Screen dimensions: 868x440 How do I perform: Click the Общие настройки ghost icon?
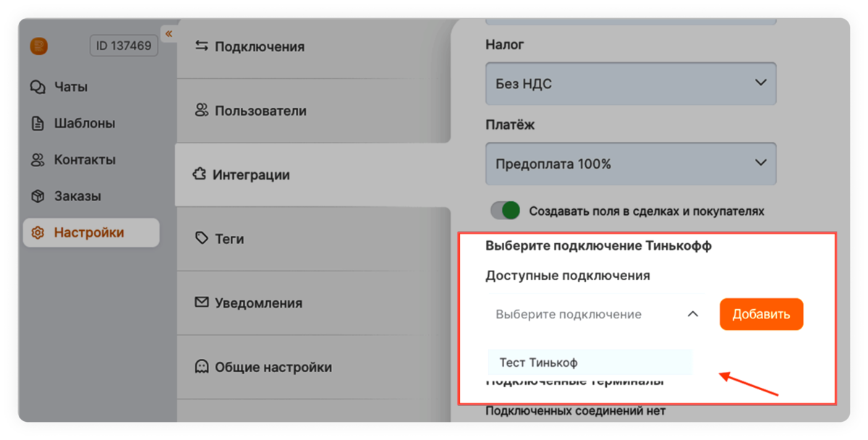[202, 367]
